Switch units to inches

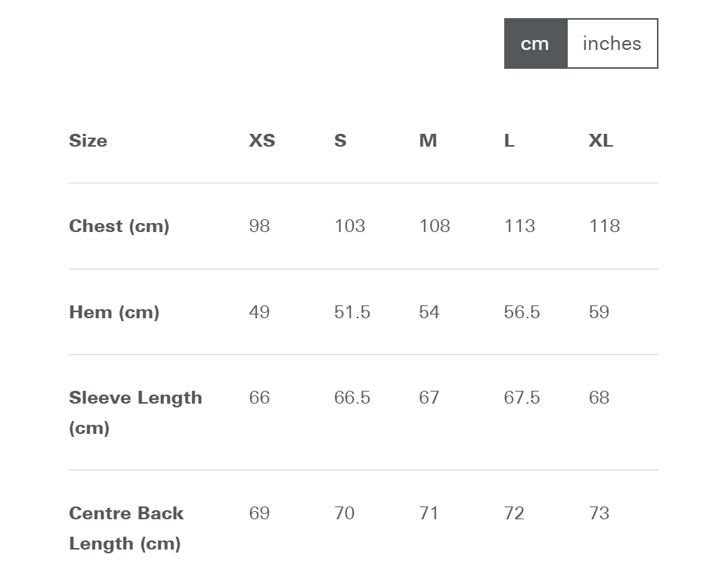[x=612, y=44]
